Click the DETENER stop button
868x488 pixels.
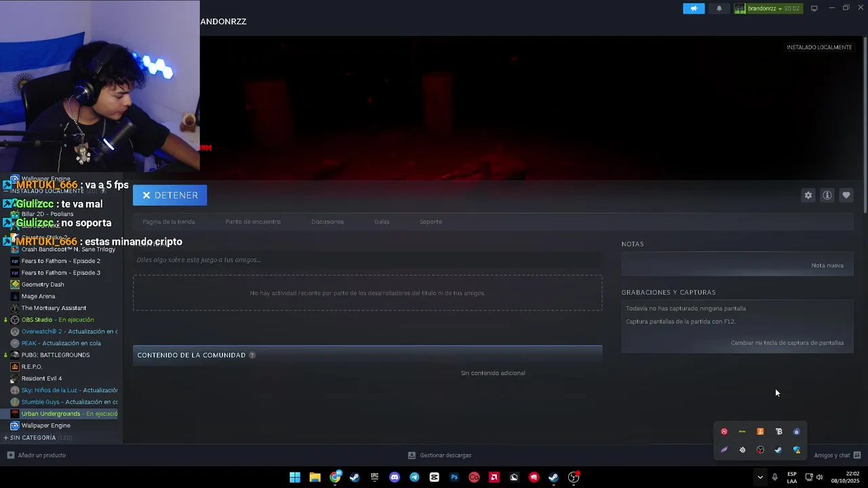170,195
